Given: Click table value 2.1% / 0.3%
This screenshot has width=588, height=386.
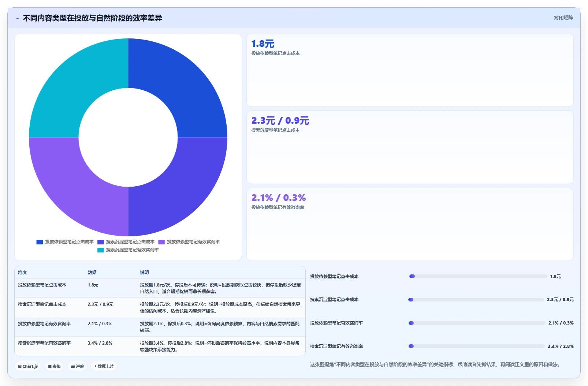Looking at the screenshot, I should (x=100, y=324).
